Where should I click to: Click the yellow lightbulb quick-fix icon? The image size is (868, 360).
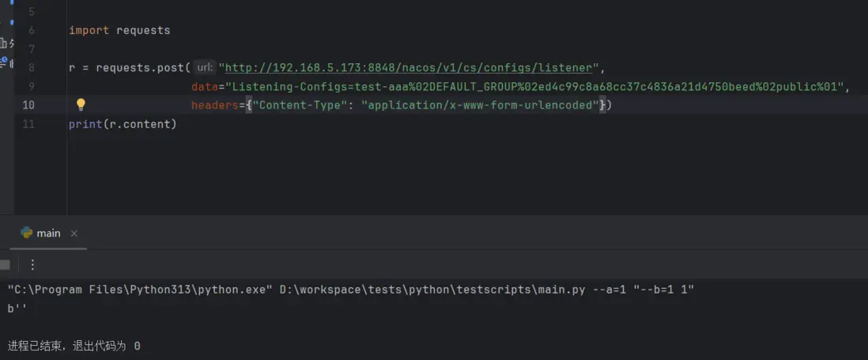(x=81, y=105)
